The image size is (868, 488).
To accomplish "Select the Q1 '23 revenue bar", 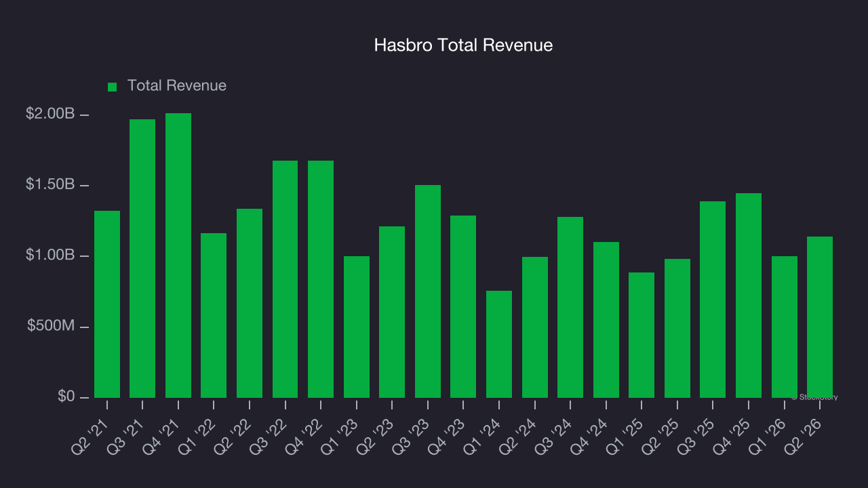I will pos(357,327).
